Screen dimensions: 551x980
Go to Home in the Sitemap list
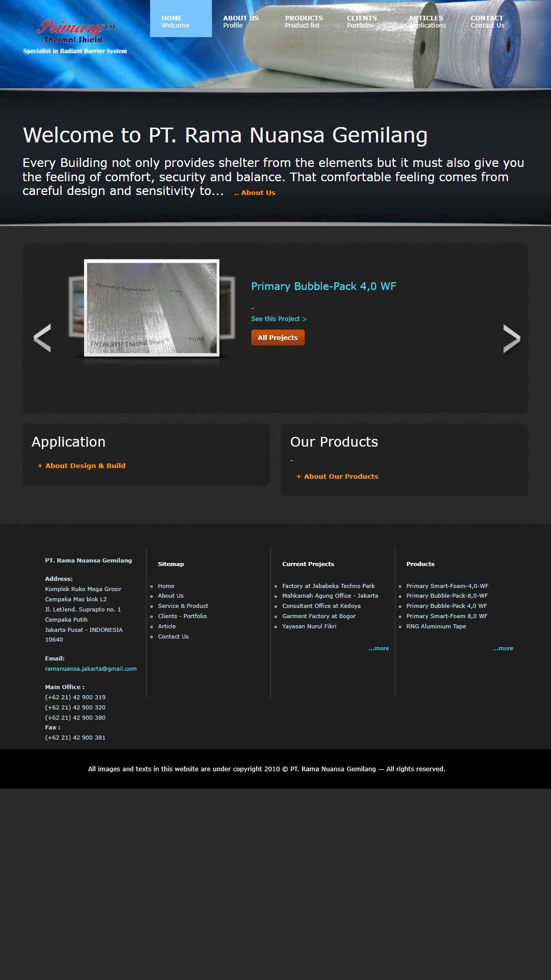(x=166, y=586)
